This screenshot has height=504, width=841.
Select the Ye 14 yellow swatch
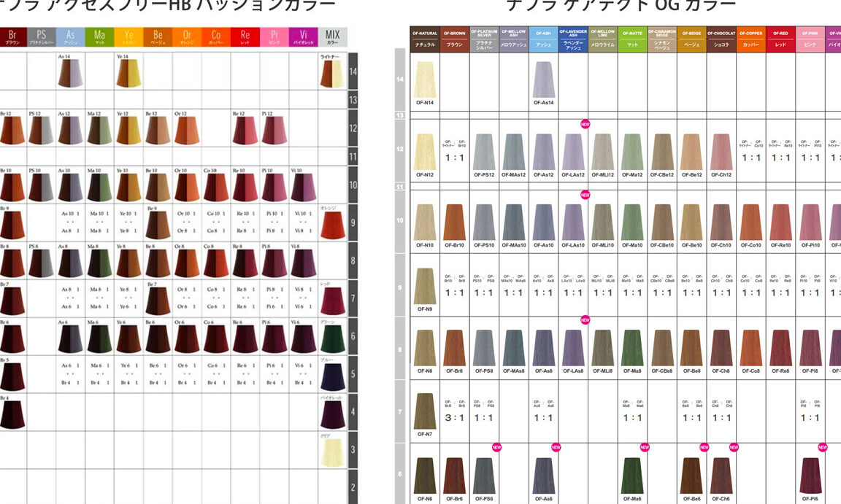pyautogui.click(x=128, y=73)
